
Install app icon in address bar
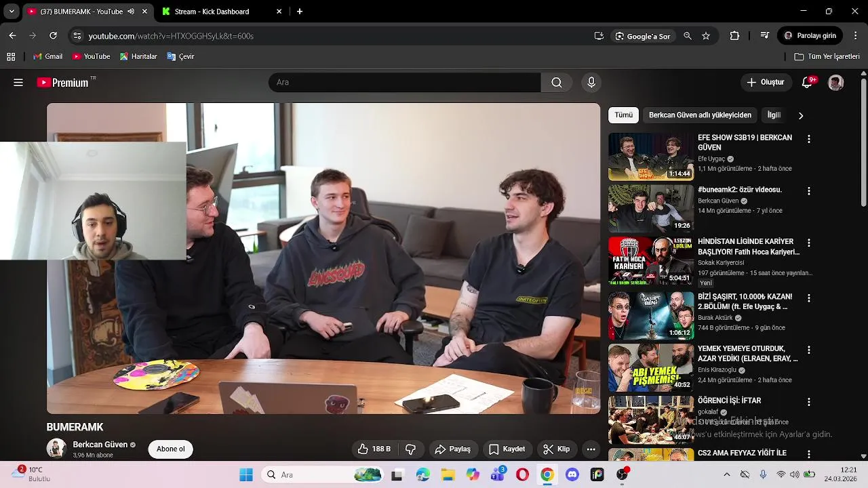599,36
